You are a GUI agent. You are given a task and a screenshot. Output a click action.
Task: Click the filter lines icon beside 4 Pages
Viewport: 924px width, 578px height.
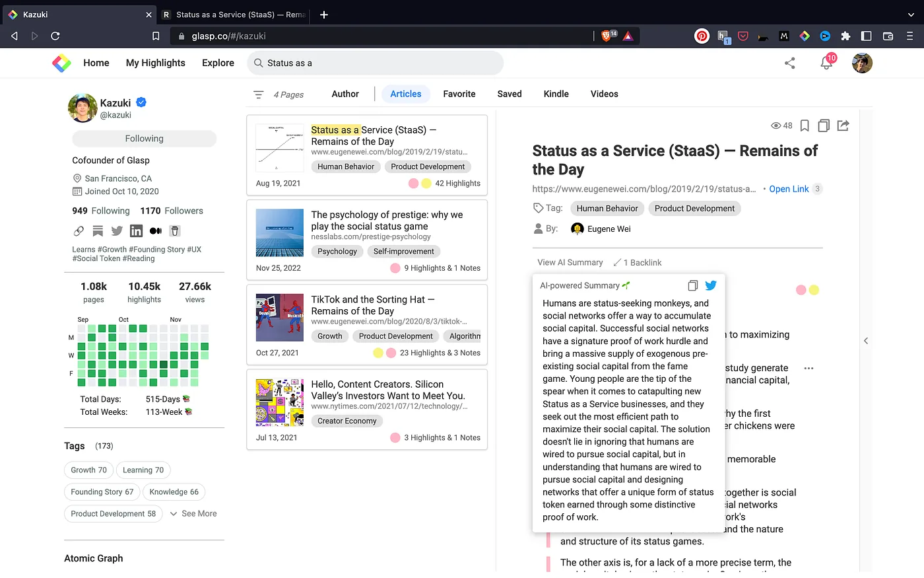(x=259, y=94)
